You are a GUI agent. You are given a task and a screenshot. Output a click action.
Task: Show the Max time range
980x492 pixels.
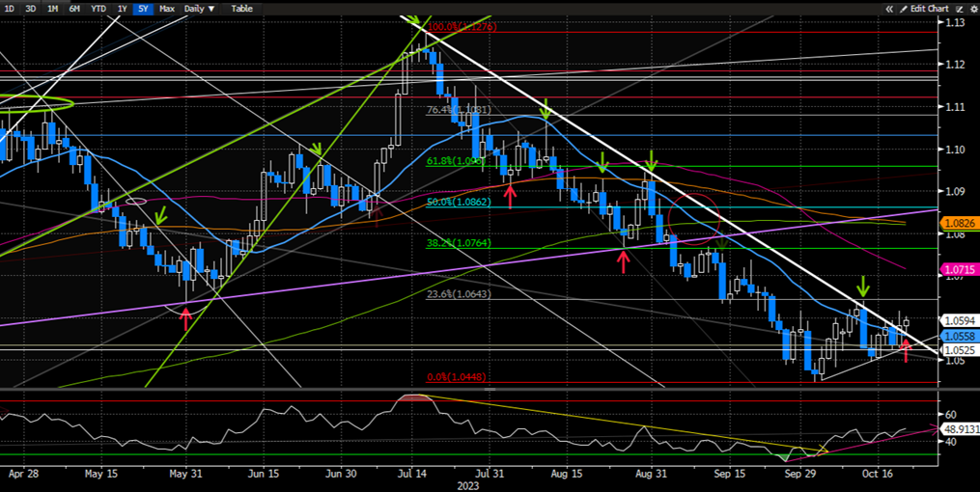[167, 9]
